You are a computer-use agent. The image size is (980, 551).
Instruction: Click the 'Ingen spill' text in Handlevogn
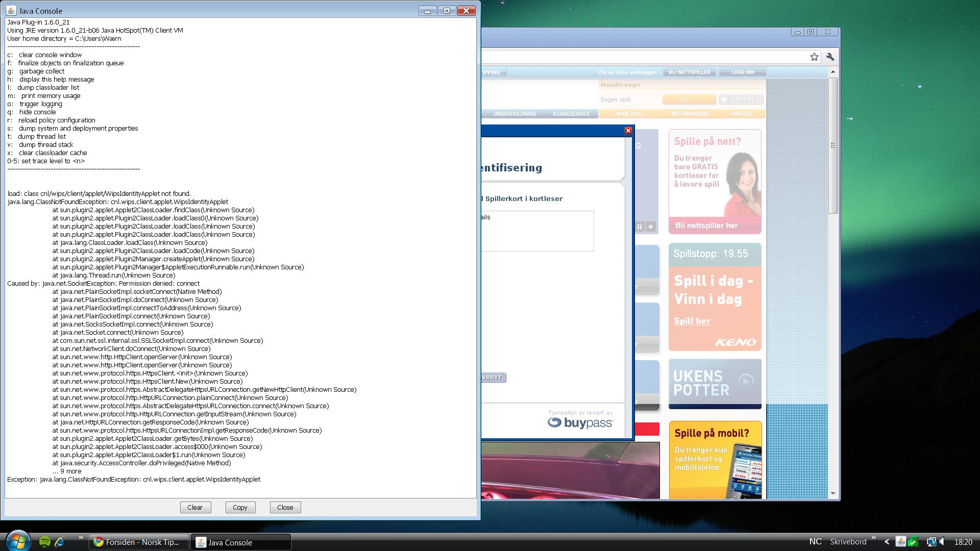click(x=616, y=99)
